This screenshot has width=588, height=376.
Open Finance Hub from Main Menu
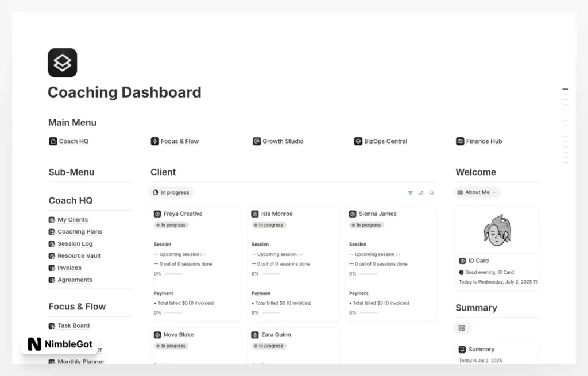483,141
